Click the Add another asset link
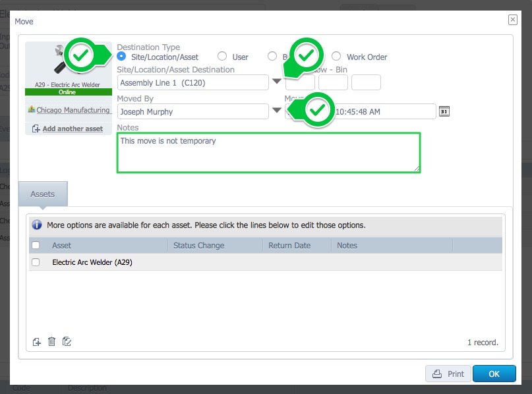The height and width of the screenshot is (394, 532). pos(67,128)
